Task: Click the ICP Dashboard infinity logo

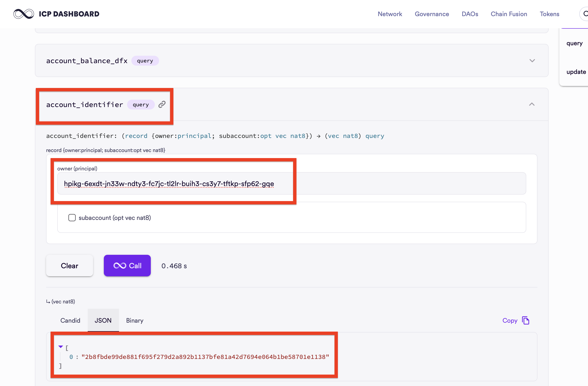Action: pyautogui.click(x=23, y=14)
